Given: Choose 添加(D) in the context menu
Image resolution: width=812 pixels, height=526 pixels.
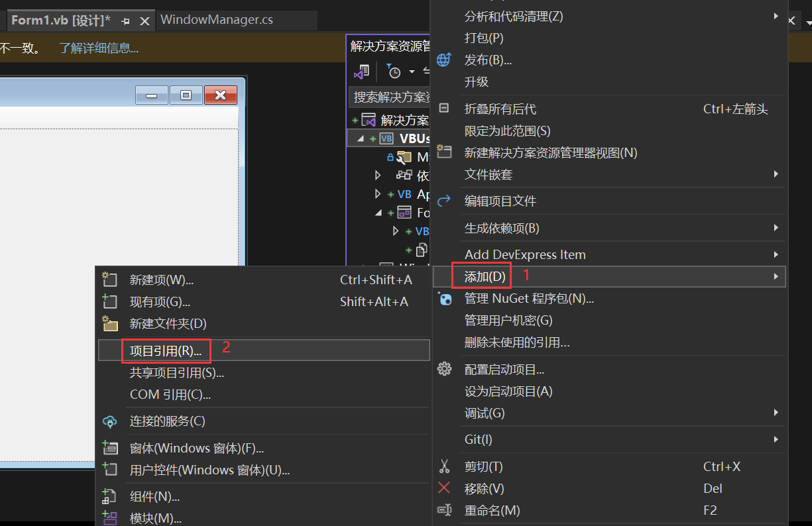Looking at the screenshot, I should pos(609,276).
